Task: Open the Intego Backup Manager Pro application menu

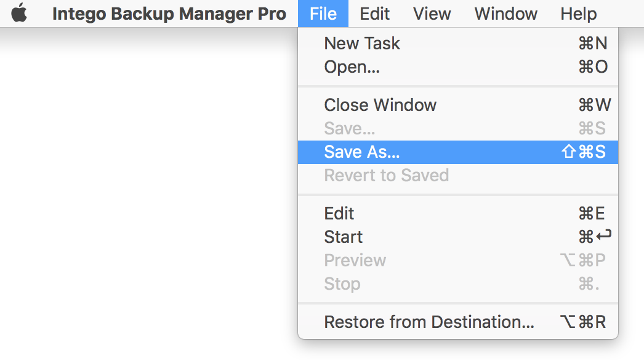Action: tap(169, 14)
